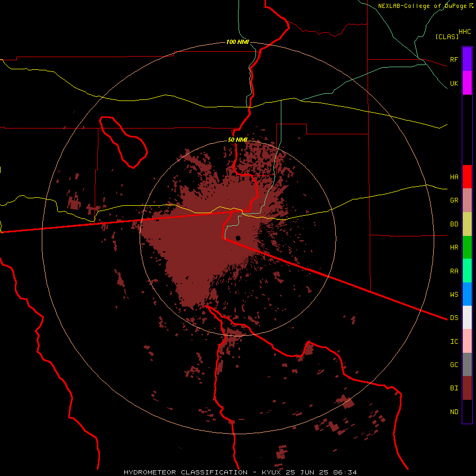Click the KYUX radar site identifier
Viewport: 476px width, 476px height.
coord(271,472)
